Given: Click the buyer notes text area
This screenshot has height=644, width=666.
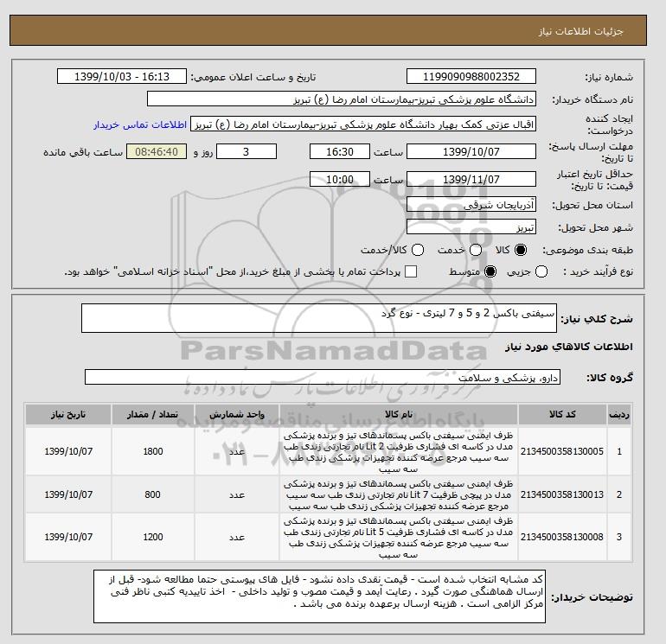Looking at the screenshot, I should pyautogui.click(x=319, y=596).
